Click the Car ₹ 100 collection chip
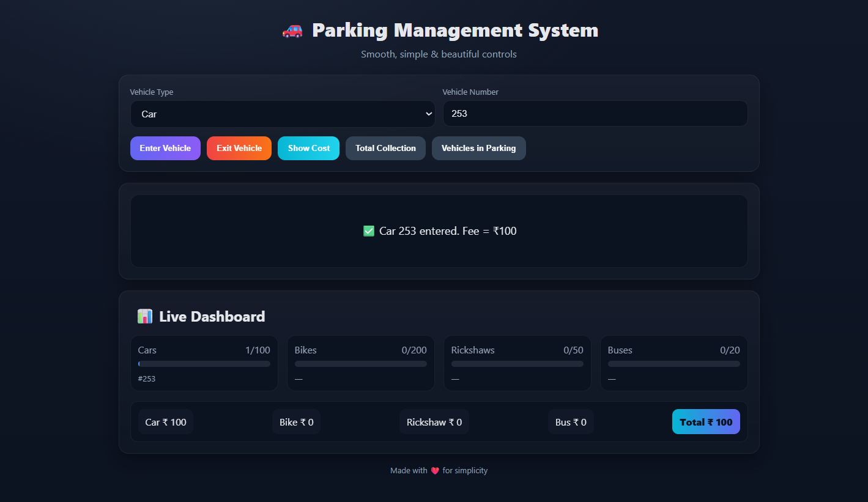Image resolution: width=868 pixels, height=502 pixels. pos(165,421)
